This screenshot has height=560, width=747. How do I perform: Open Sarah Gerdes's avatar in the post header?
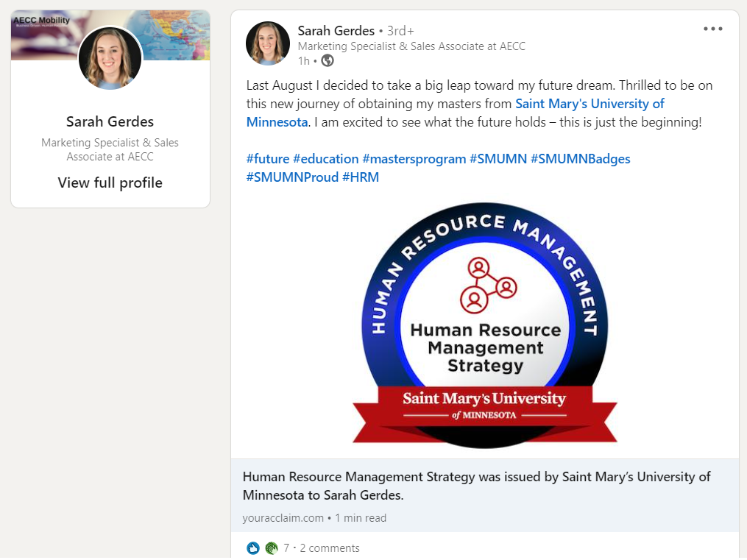click(268, 43)
